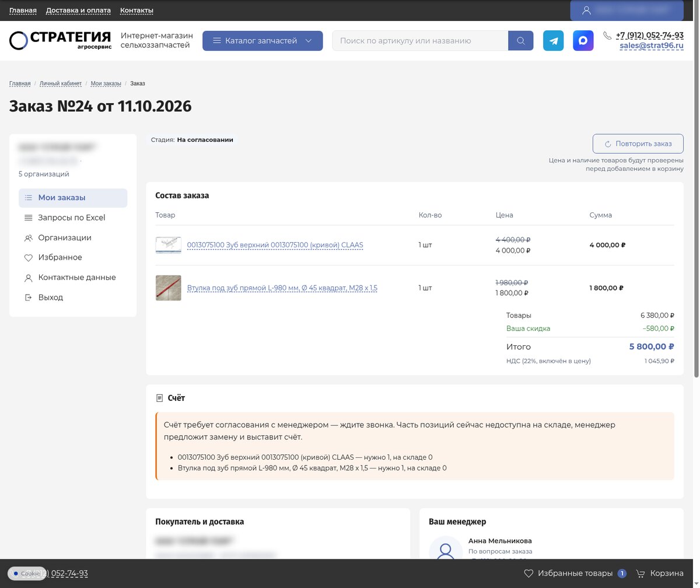Click the Втулка product thumbnail

[x=168, y=288]
